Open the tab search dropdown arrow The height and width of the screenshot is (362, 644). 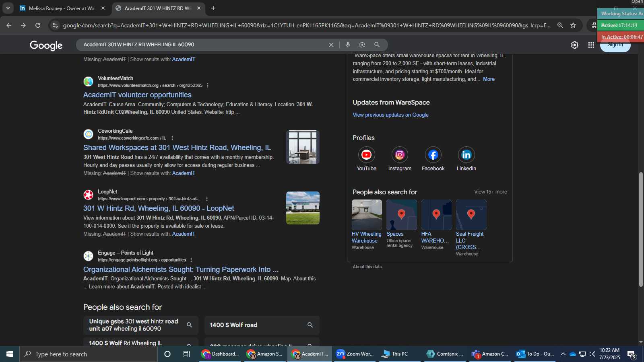pyautogui.click(x=8, y=8)
